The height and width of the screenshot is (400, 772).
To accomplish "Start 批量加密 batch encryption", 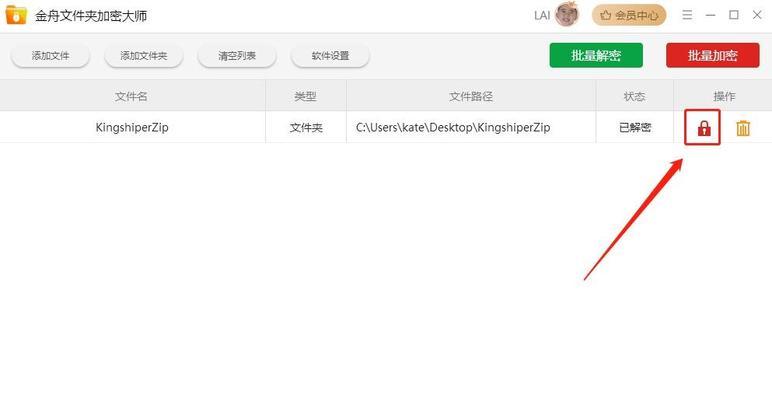I will [x=712, y=55].
